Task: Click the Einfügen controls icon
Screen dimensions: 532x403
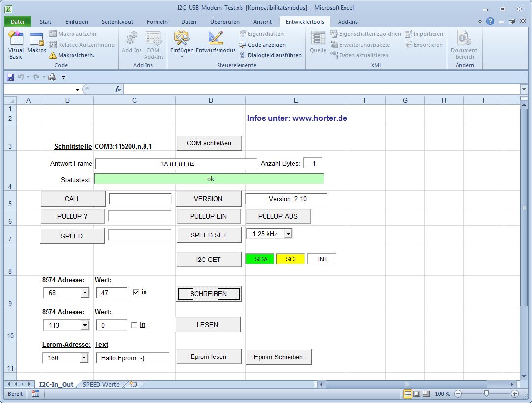Action: coord(182,45)
